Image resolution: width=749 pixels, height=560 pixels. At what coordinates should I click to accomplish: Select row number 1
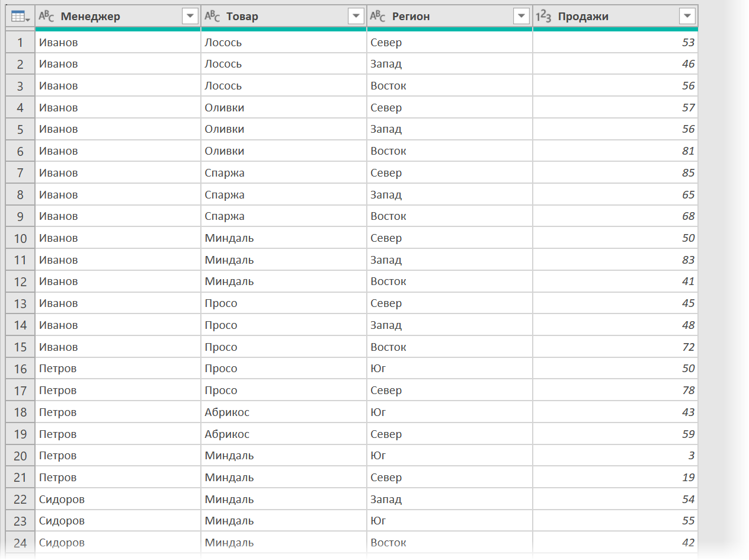[x=21, y=42]
